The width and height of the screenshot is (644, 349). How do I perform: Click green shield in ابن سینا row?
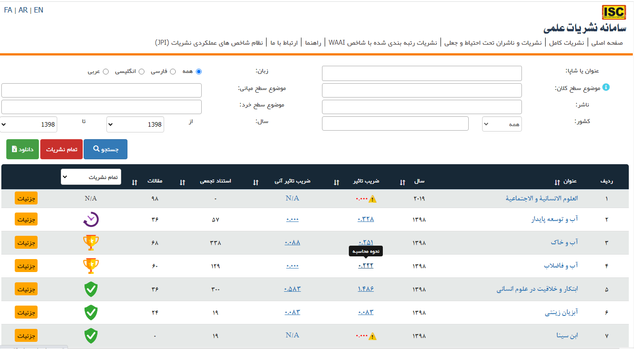91,336
